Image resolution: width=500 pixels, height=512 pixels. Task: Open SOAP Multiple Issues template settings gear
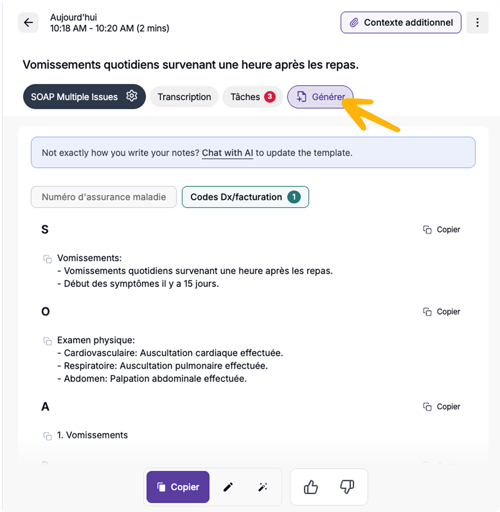click(x=132, y=96)
